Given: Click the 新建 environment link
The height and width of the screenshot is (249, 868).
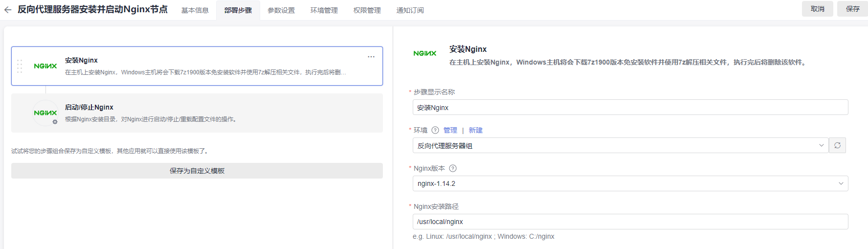Looking at the screenshot, I should pyautogui.click(x=476, y=130).
